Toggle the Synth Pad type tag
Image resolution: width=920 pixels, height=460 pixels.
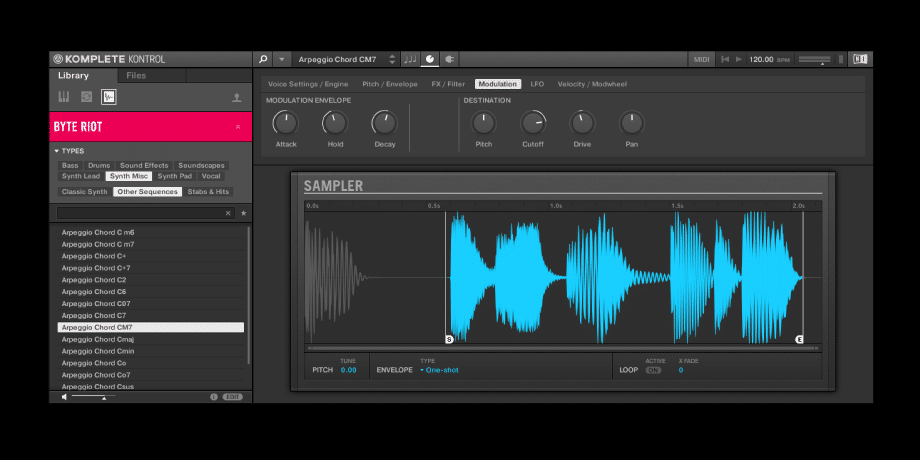tap(175, 176)
